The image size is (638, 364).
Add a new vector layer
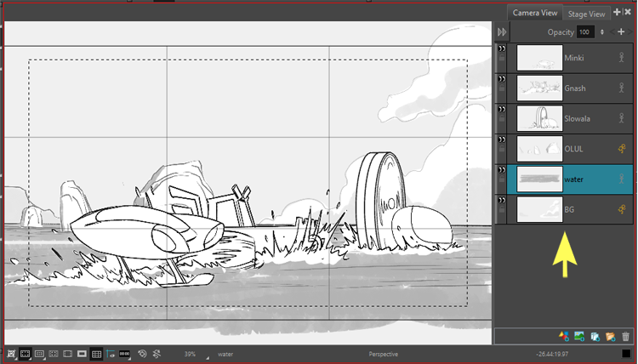(x=565, y=337)
